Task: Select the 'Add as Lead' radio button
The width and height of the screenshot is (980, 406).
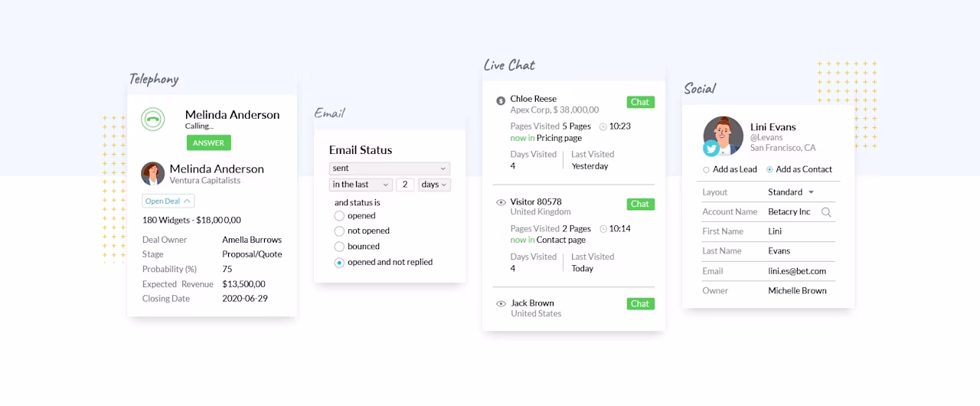Action: pyautogui.click(x=706, y=169)
